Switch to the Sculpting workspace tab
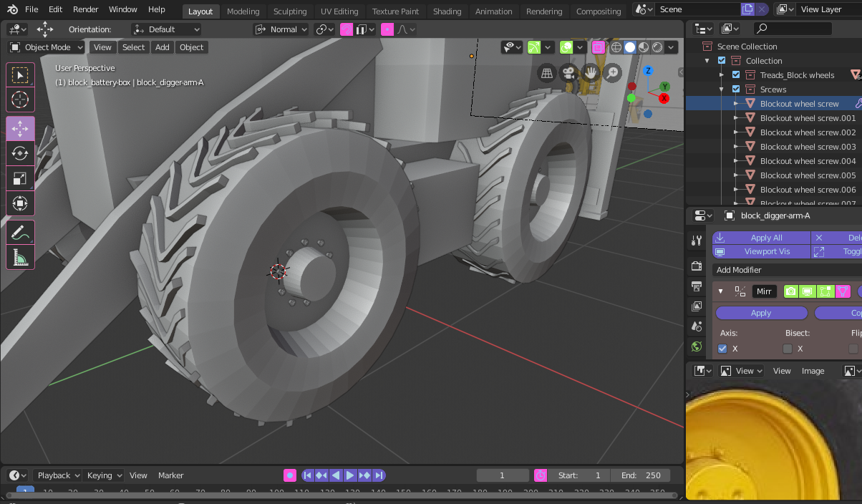862x504 pixels. click(x=290, y=11)
